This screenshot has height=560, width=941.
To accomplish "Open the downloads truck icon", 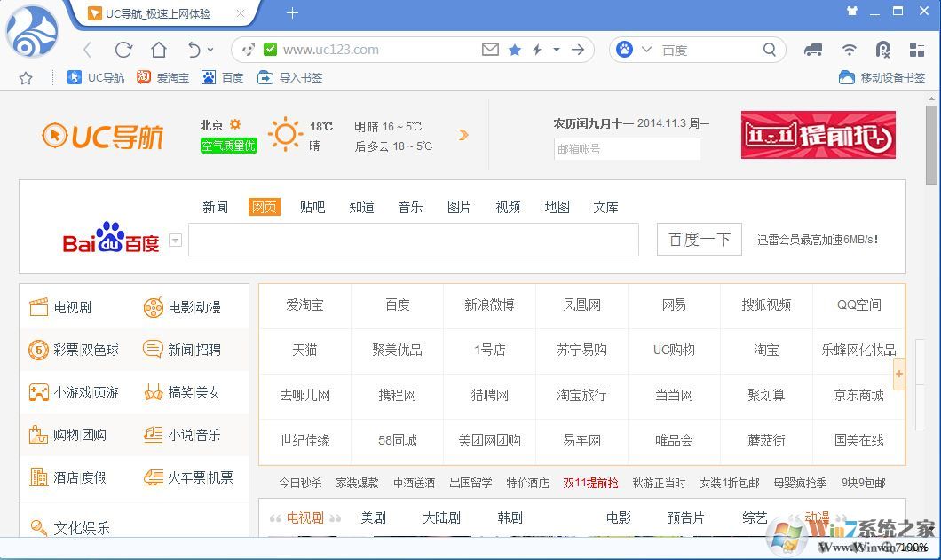I will tap(813, 50).
